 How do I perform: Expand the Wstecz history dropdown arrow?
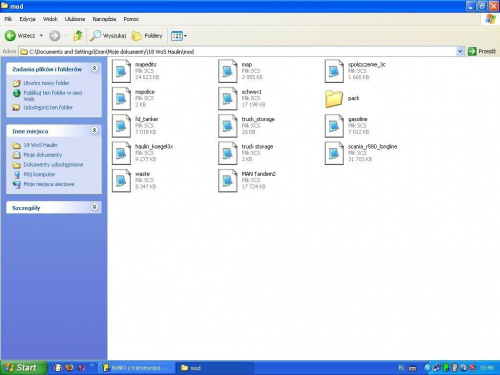coord(41,35)
